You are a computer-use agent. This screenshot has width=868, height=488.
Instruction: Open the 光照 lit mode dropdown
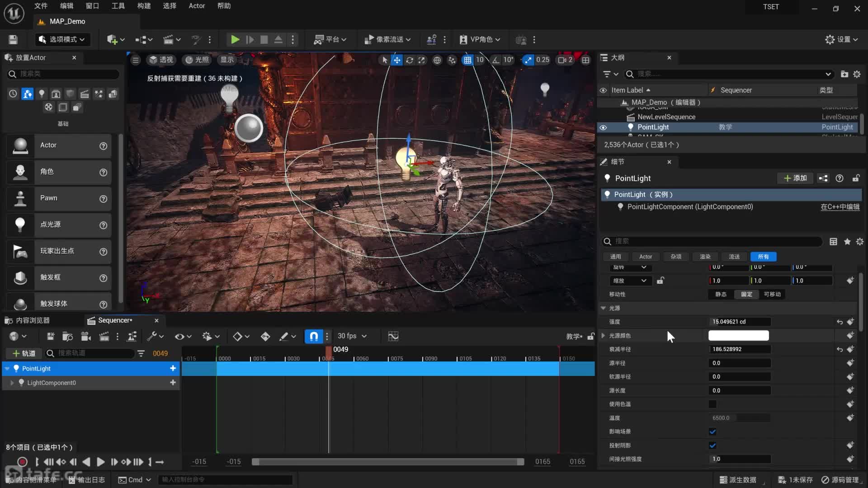197,60
